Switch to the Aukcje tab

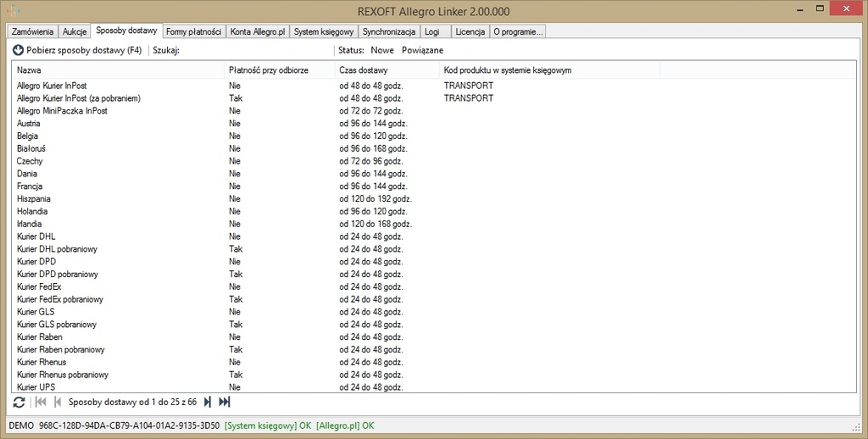(x=75, y=31)
